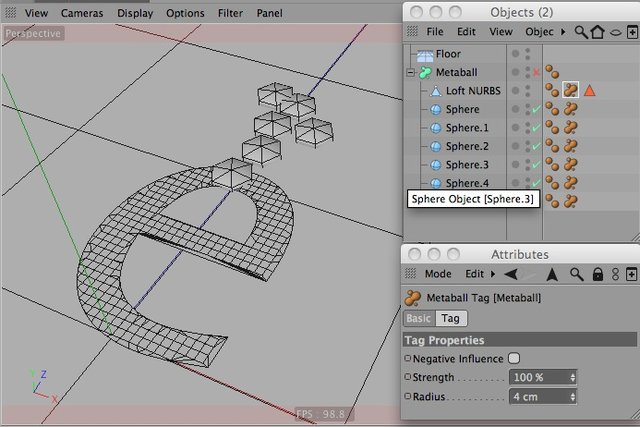Click the green Metaball object icon
The width and height of the screenshot is (640, 427).
click(x=425, y=72)
